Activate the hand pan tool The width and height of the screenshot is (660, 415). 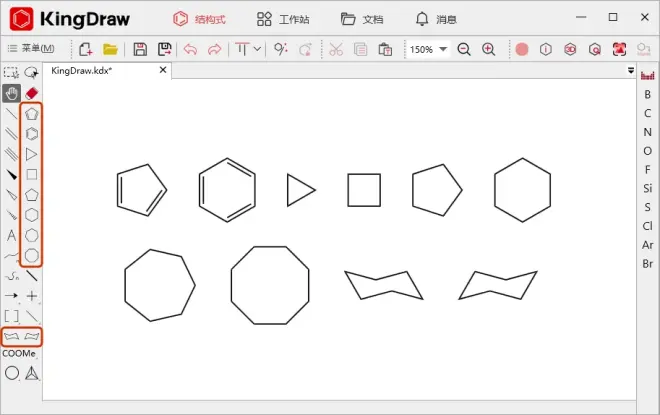pos(11,93)
